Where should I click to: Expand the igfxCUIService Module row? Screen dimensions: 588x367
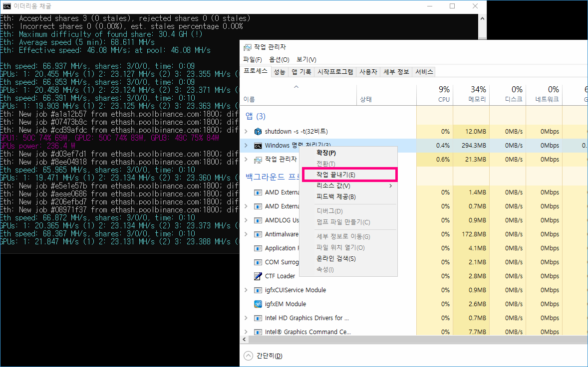point(246,290)
